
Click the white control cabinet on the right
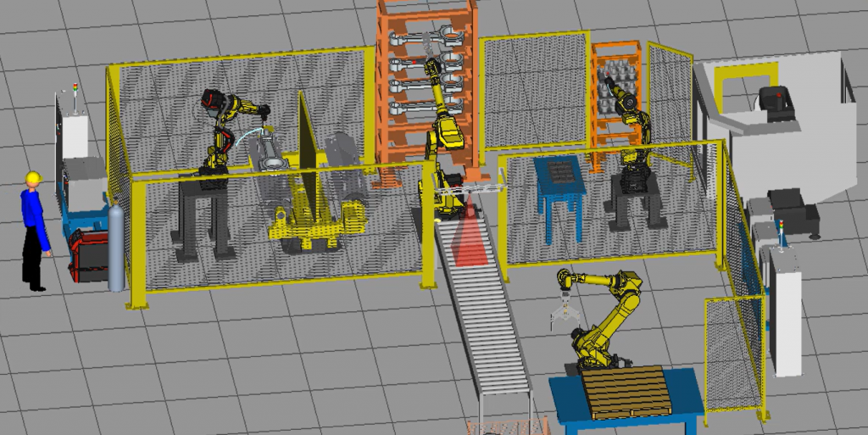coord(786,310)
